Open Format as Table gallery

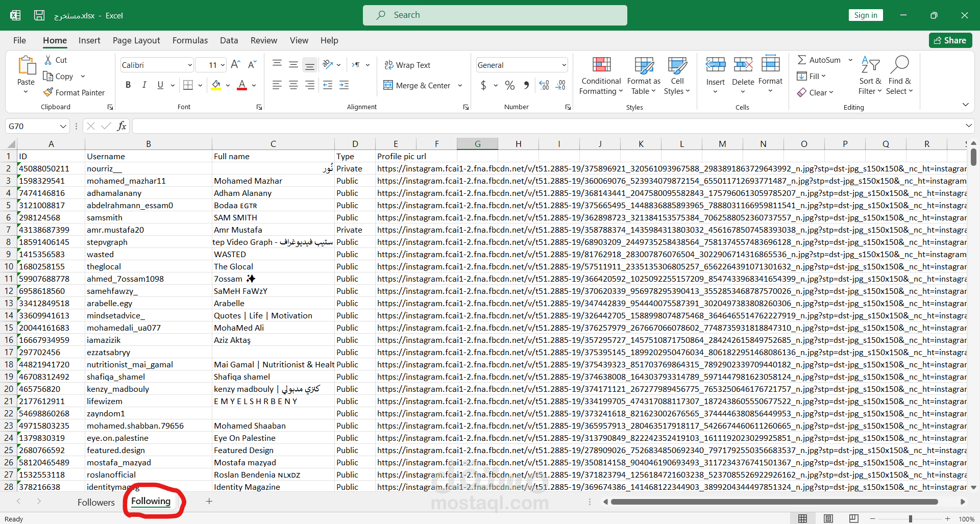click(x=644, y=76)
